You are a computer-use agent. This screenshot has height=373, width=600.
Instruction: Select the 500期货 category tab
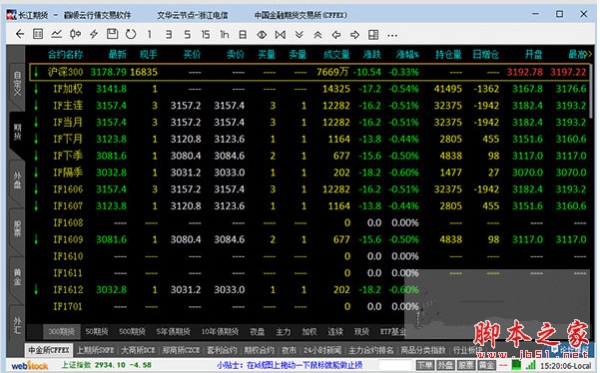[132, 332]
